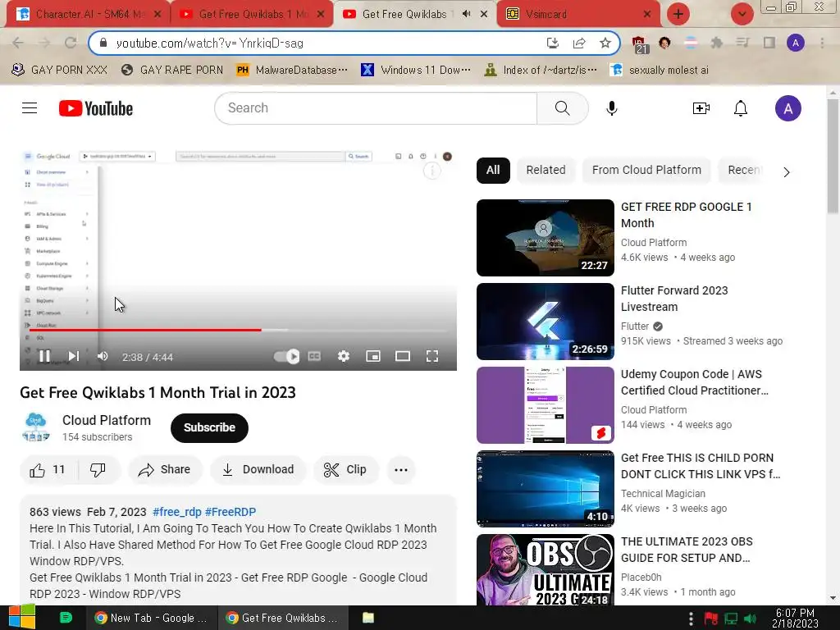The width and height of the screenshot is (840, 630).
Task: Select the Recently uploaded chip
Action: (x=743, y=171)
